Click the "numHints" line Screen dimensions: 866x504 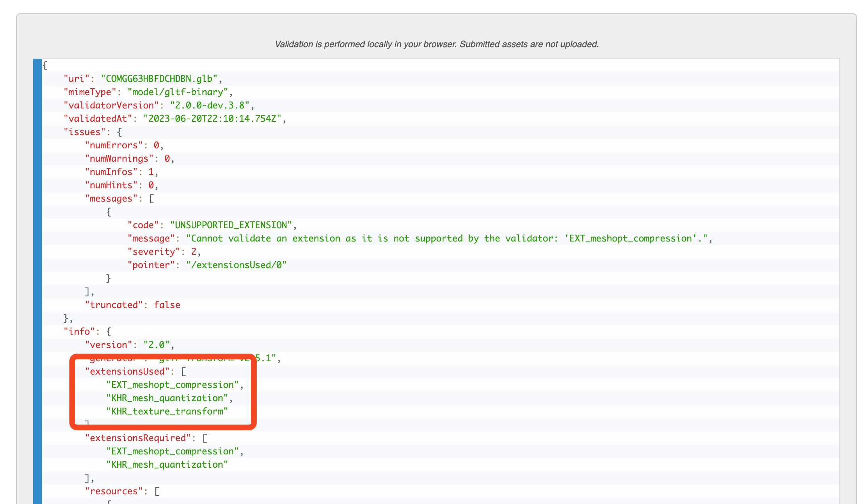[x=121, y=185]
